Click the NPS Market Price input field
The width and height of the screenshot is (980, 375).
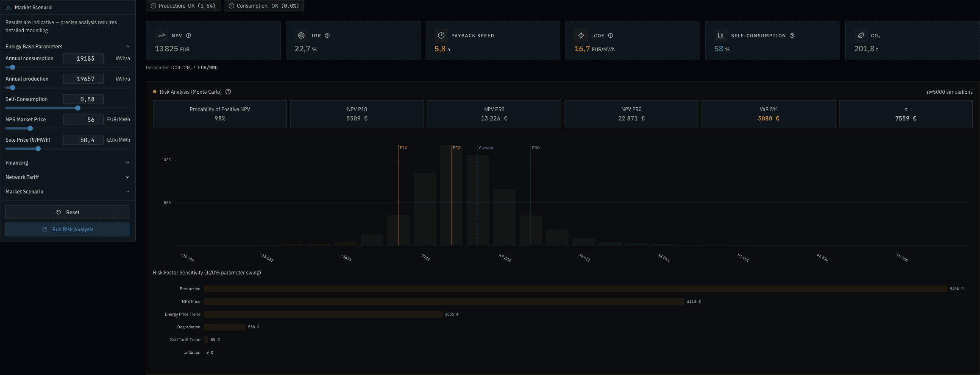click(84, 120)
